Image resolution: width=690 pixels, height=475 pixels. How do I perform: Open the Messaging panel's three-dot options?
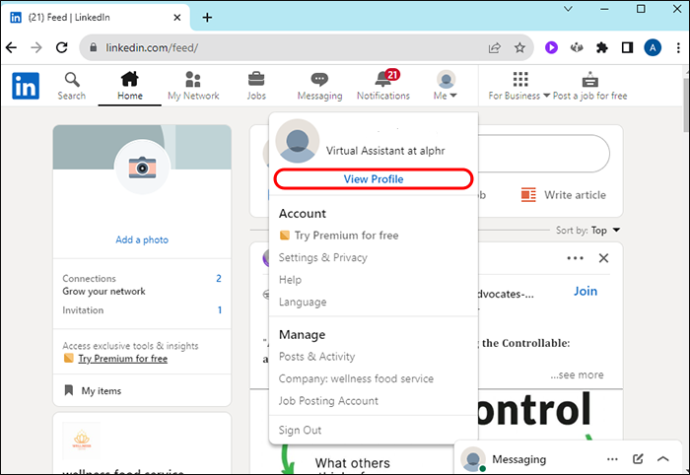(612, 459)
